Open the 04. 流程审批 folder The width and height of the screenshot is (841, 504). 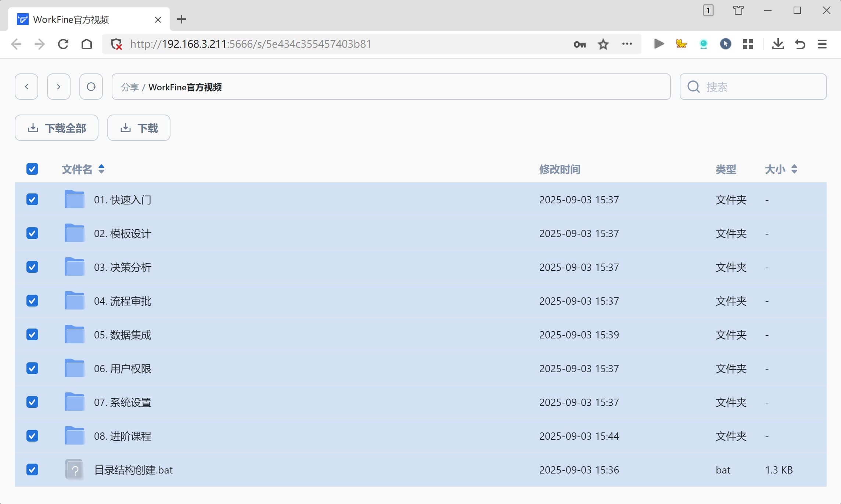pos(123,301)
